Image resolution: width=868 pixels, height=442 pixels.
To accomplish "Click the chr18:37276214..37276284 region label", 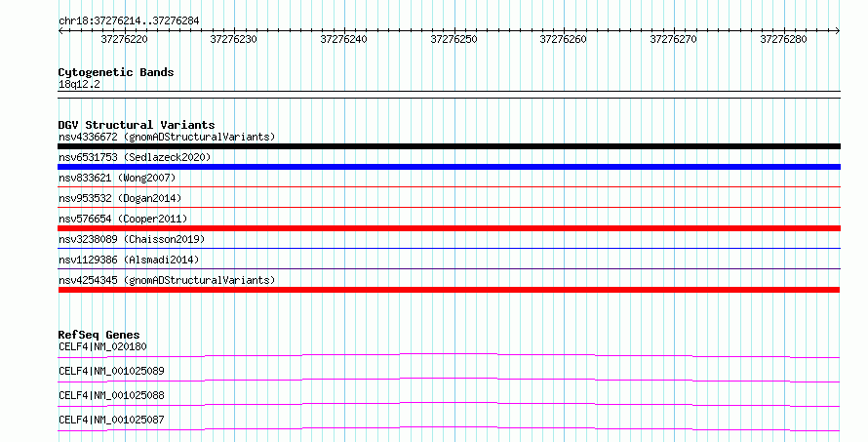I will coord(129,21).
